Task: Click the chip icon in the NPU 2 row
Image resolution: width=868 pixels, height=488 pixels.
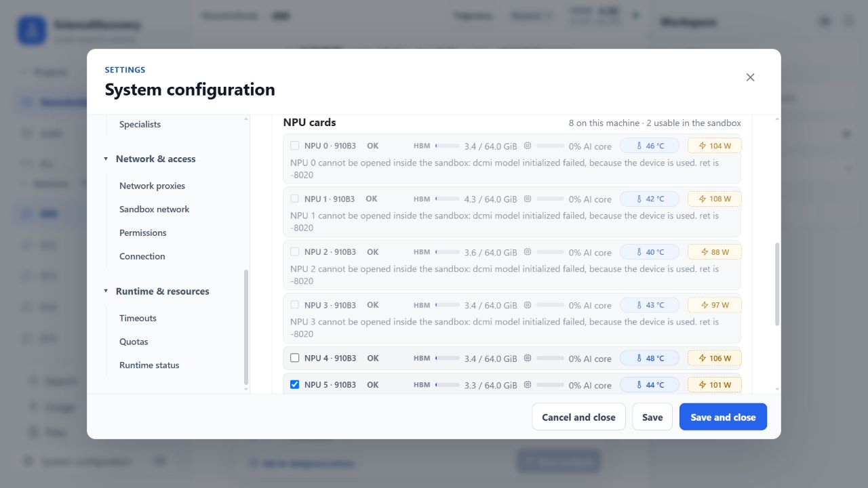Action: (x=528, y=251)
